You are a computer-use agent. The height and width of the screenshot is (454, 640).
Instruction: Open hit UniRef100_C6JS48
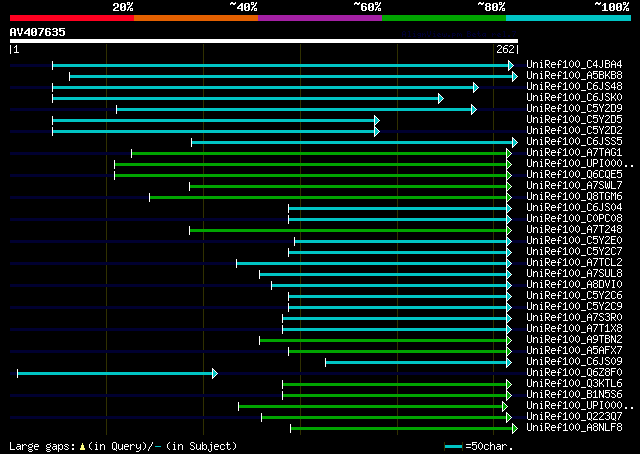(574, 87)
